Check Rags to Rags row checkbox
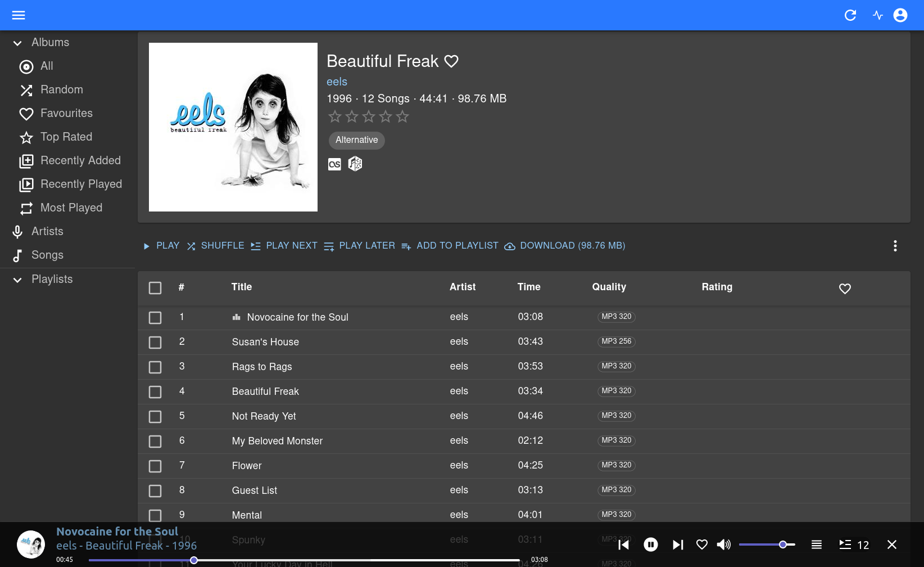The width and height of the screenshot is (924, 567). point(155,367)
